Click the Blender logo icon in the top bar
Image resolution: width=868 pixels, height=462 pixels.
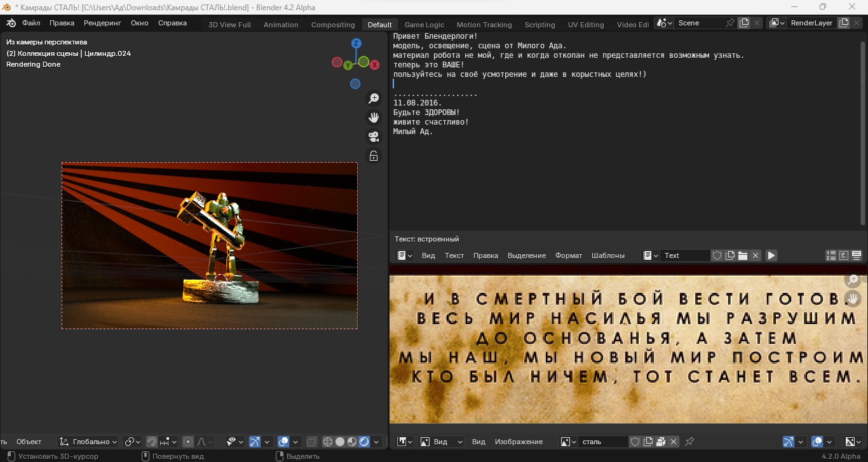click(x=11, y=23)
